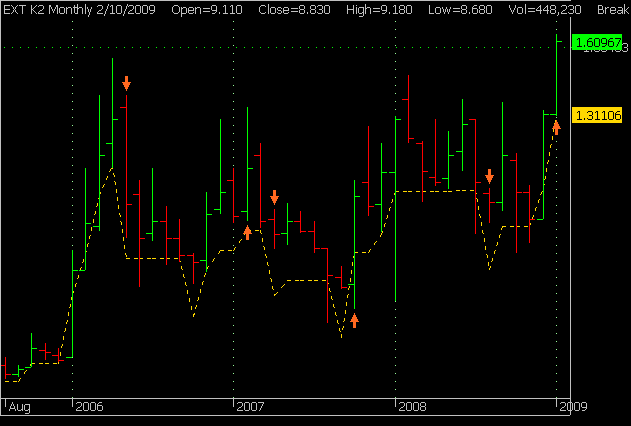Click the buy arrow below the late-2007 low

click(354, 321)
